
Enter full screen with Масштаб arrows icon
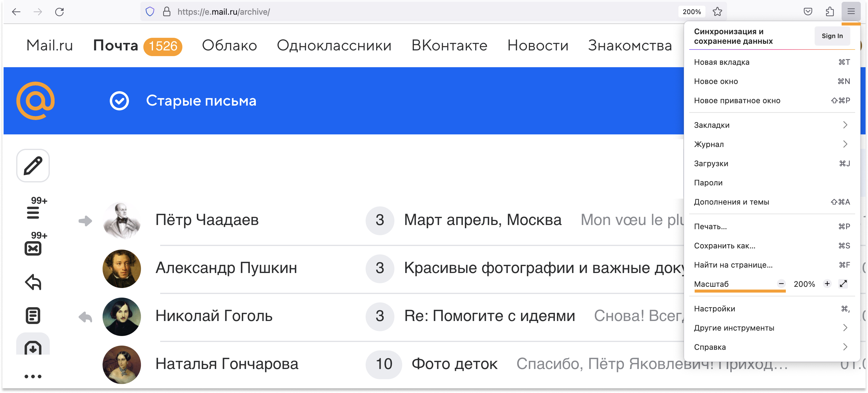tap(843, 284)
